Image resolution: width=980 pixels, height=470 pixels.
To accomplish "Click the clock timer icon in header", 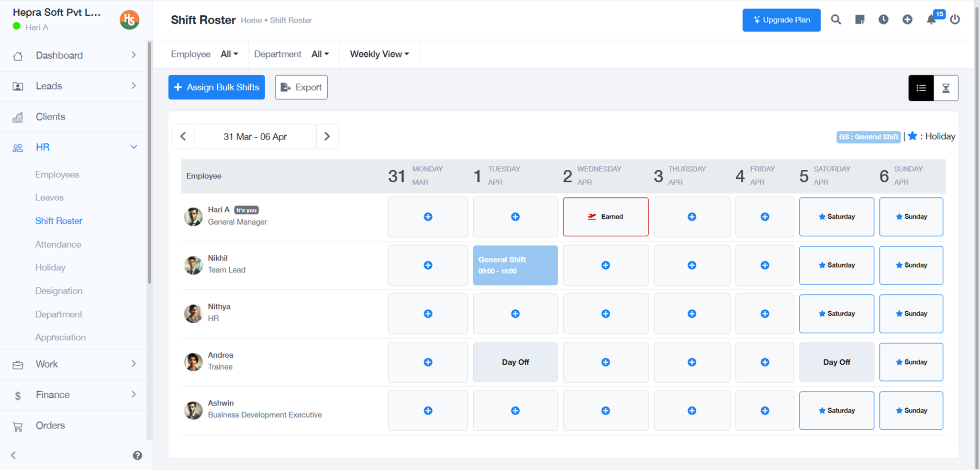I will coord(883,20).
